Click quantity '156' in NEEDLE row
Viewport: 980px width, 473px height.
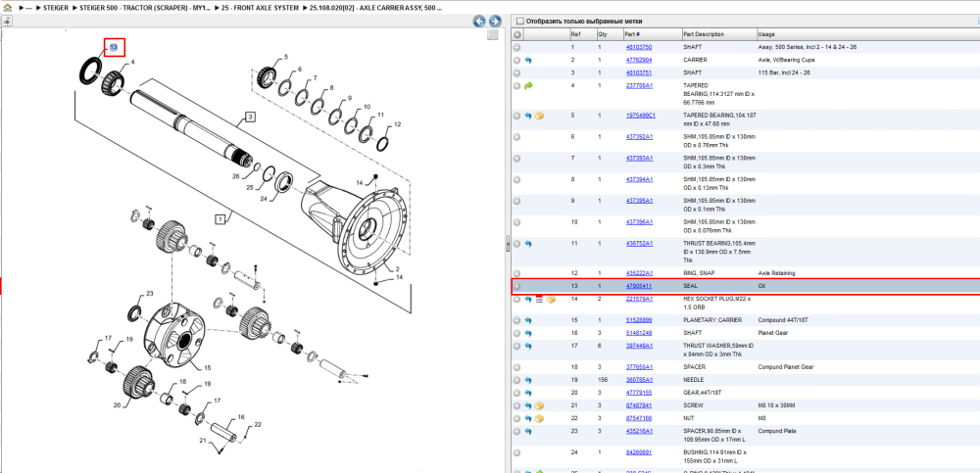point(603,380)
